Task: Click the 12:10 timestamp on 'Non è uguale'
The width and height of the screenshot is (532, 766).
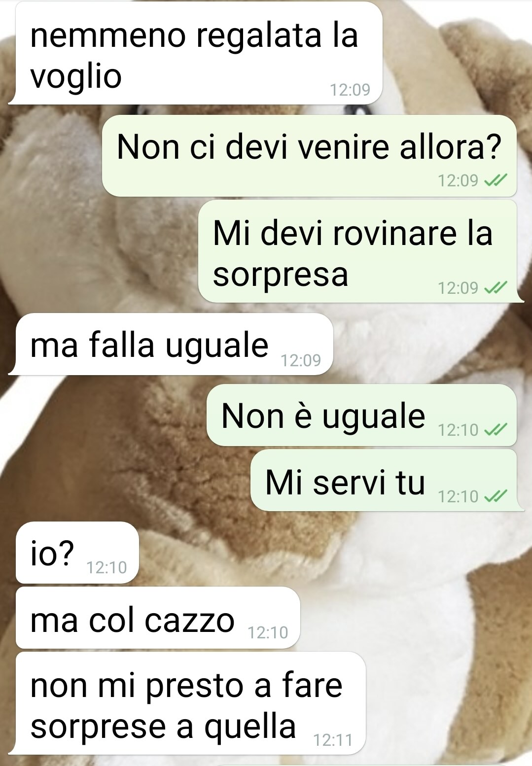Action: pos(458,430)
